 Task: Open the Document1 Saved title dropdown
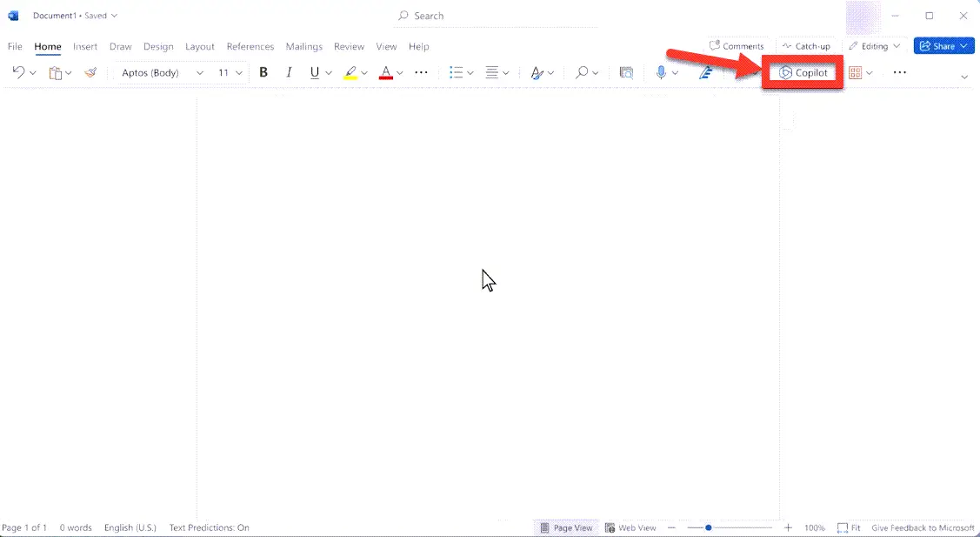click(75, 16)
